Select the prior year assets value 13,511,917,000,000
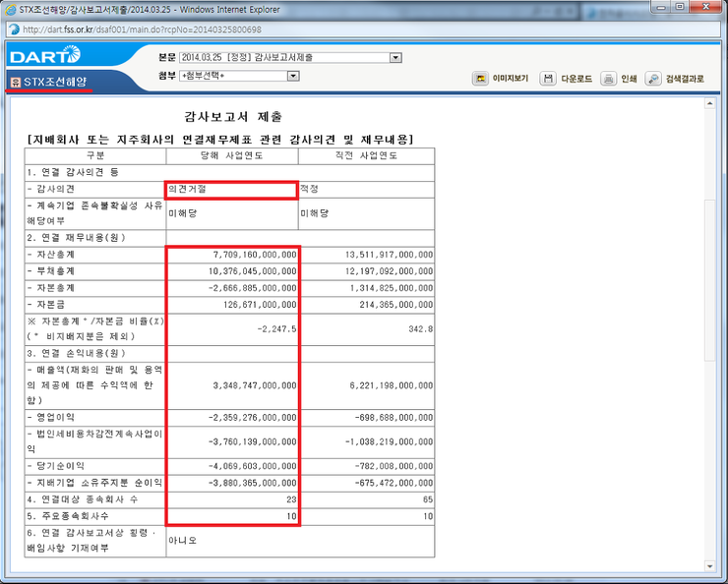728x584 pixels. [x=389, y=255]
